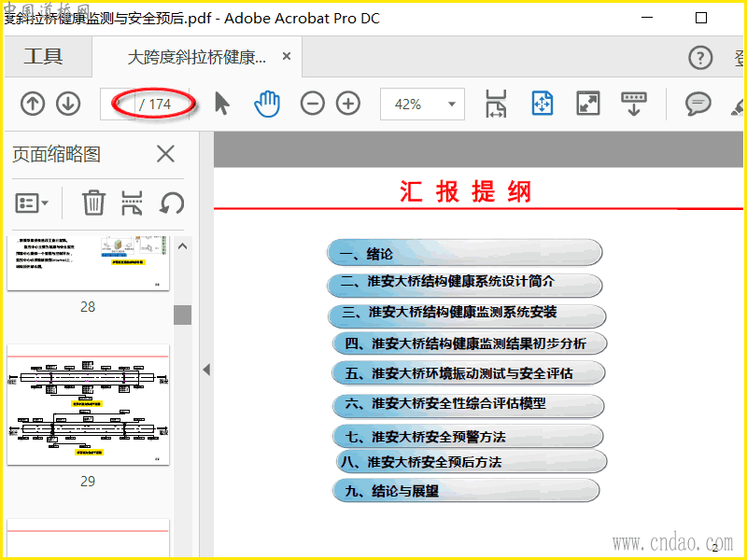The width and height of the screenshot is (747, 560).
Task: Click 二、淮安大桥结构健康系统设计简介 outline button
Action: tap(464, 284)
